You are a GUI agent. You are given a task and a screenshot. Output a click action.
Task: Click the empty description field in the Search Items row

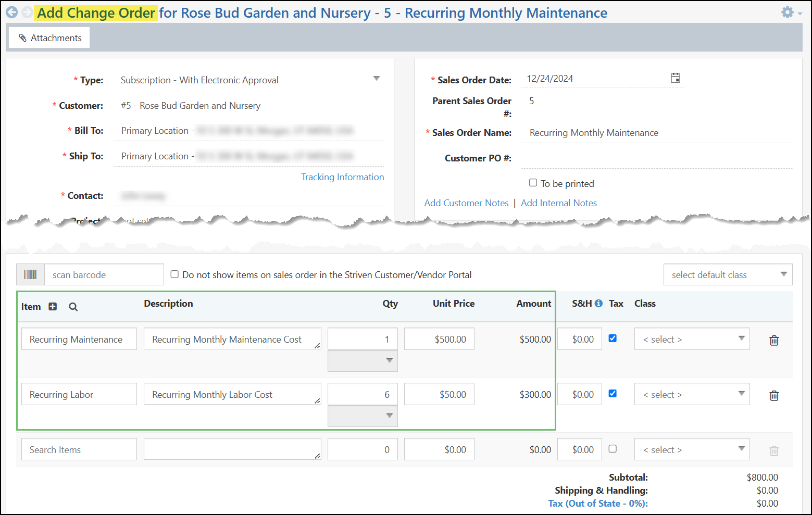coord(232,449)
